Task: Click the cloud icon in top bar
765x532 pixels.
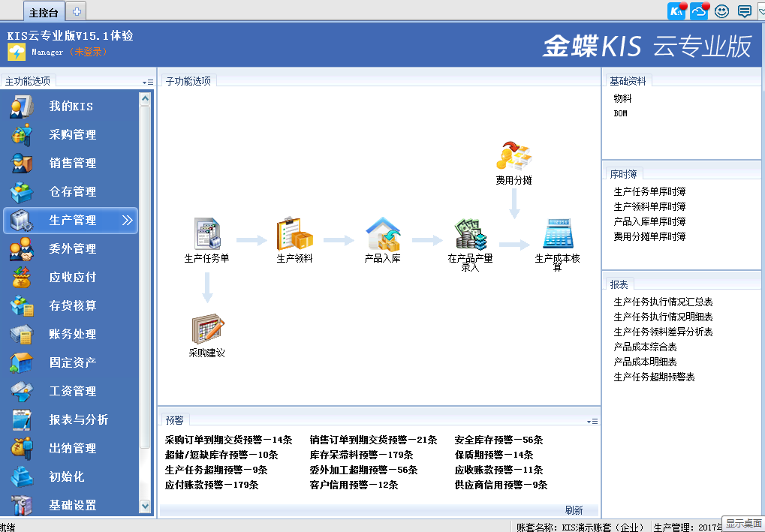Action: 699,11
